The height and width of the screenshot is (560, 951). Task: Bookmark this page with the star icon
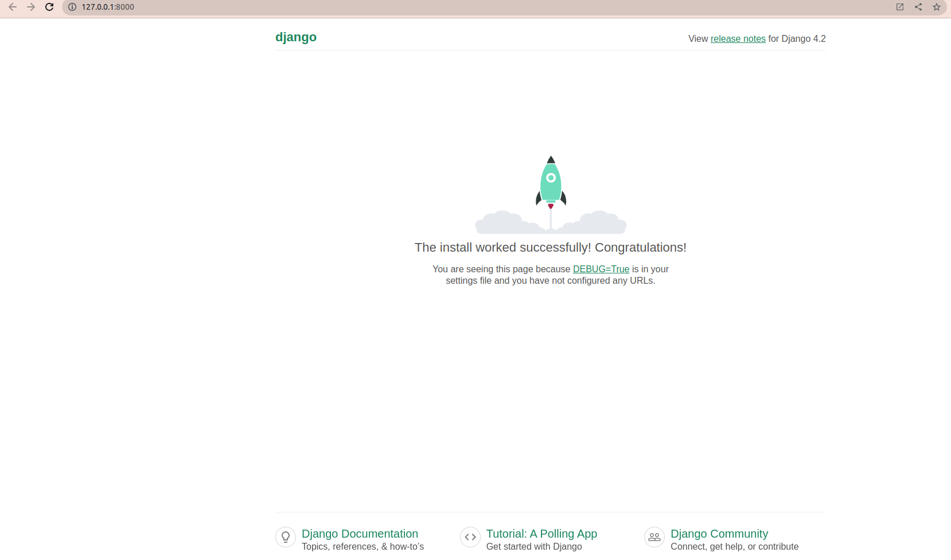(x=937, y=7)
